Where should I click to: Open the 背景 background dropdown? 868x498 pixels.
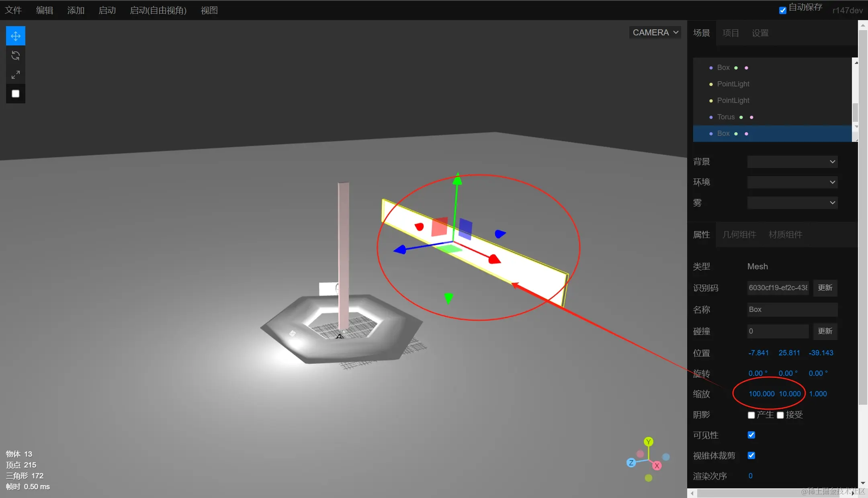click(792, 162)
